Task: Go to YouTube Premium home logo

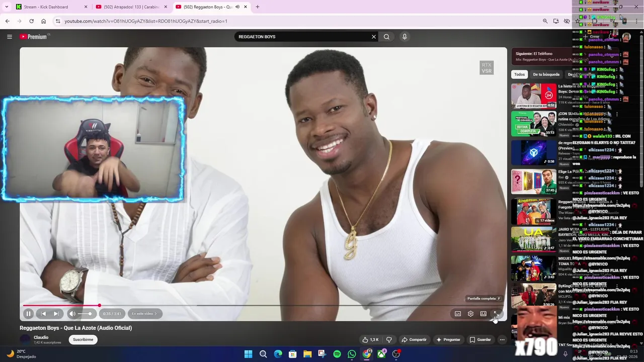Action: pos(33,37)
